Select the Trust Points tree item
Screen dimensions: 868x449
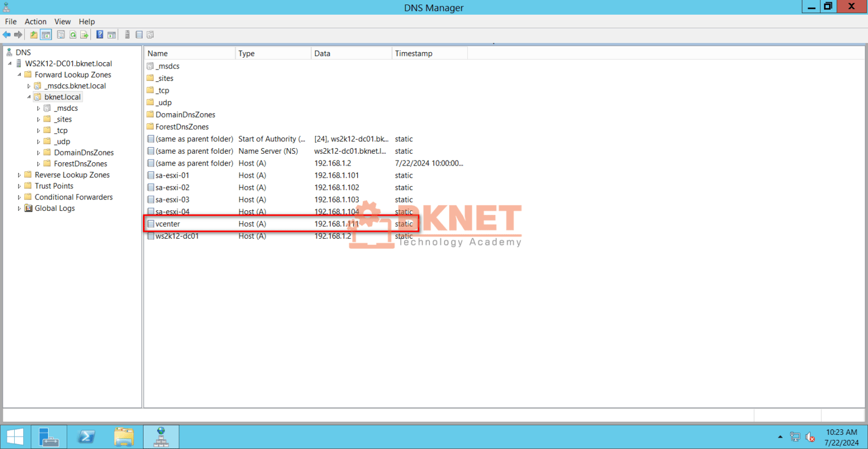coord(53,185)
